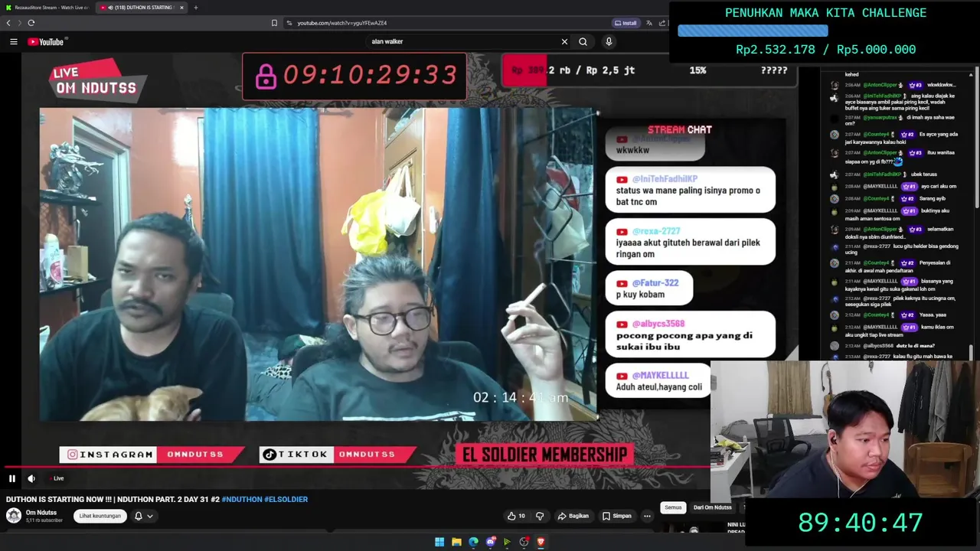Click the @Fatur-322 chat username in overlay
980x551 pixels.
point(655,282)
